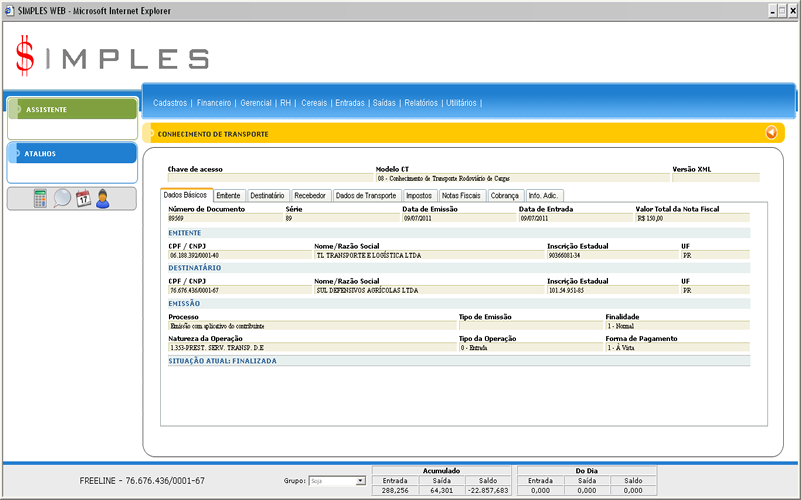
Task: Click Acumulado Entrada value 288,256
Action: click(395, 490)
